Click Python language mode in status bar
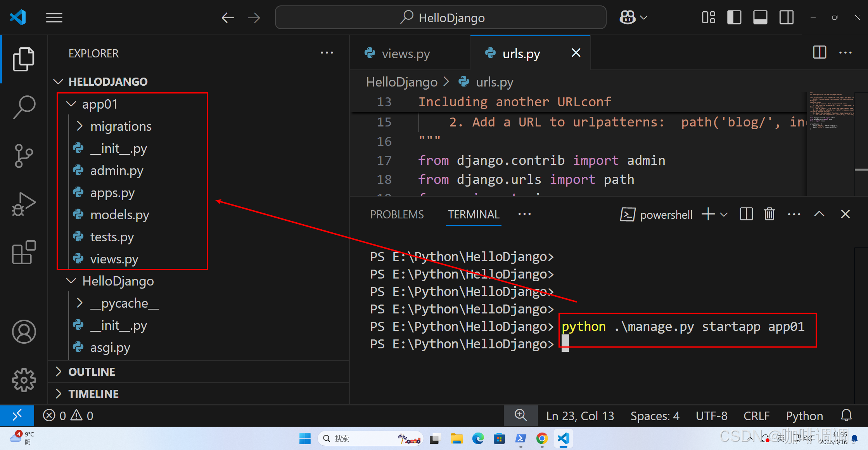The image size is (868, 450). pyautogui.click(x=804, y=416)
